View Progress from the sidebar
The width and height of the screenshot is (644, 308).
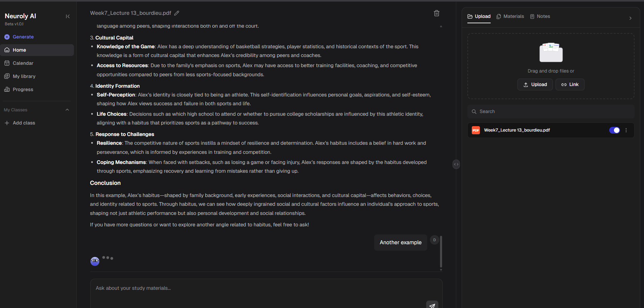pyautogui.click(x=23, y=89)
